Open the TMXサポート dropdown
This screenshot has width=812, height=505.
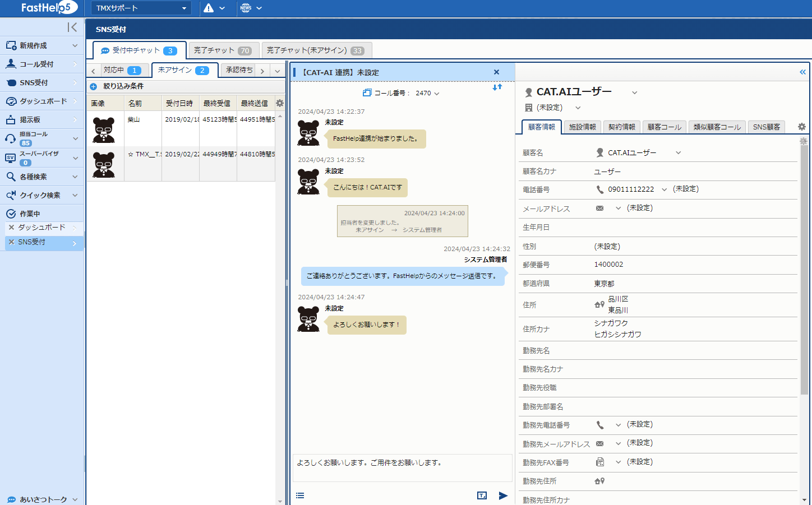pyautogui.click(x=141, y=8)
